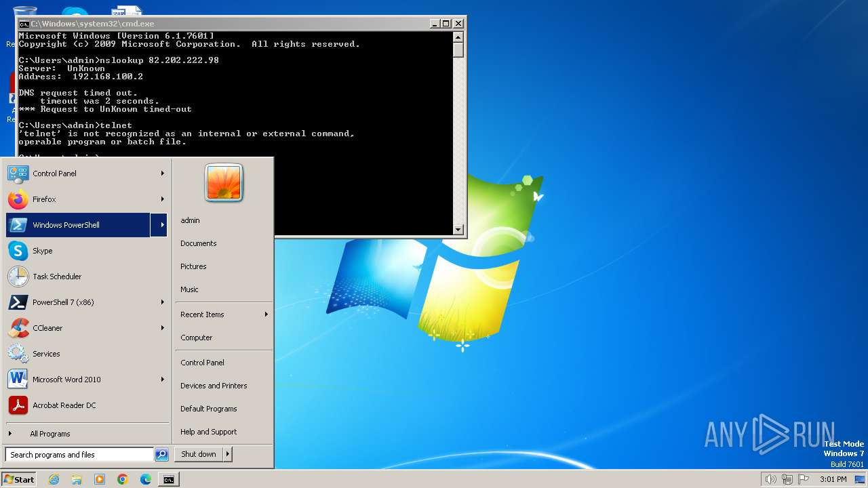The image size is (868, 488).
Task: Click the search magnifier icon
Action: coord(161,455)
